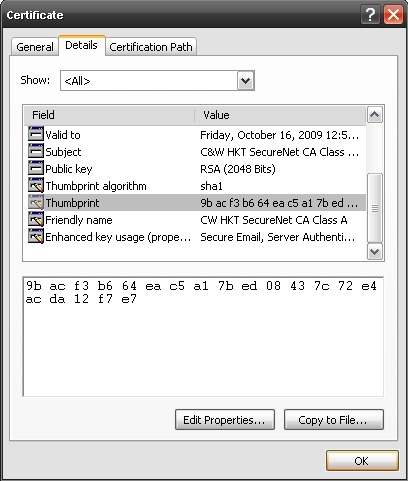Click the Copy to File button

point(334,420)
